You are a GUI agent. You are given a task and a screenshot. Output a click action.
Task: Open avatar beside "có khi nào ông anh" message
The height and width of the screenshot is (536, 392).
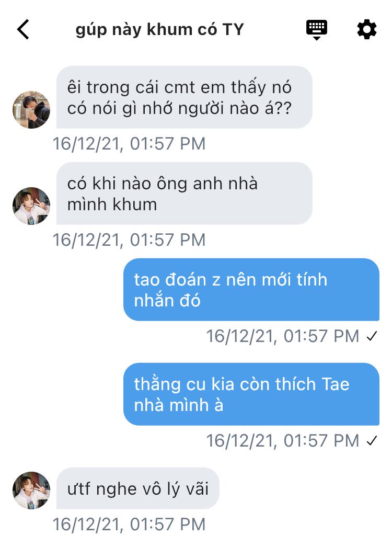tap(31, 206)
